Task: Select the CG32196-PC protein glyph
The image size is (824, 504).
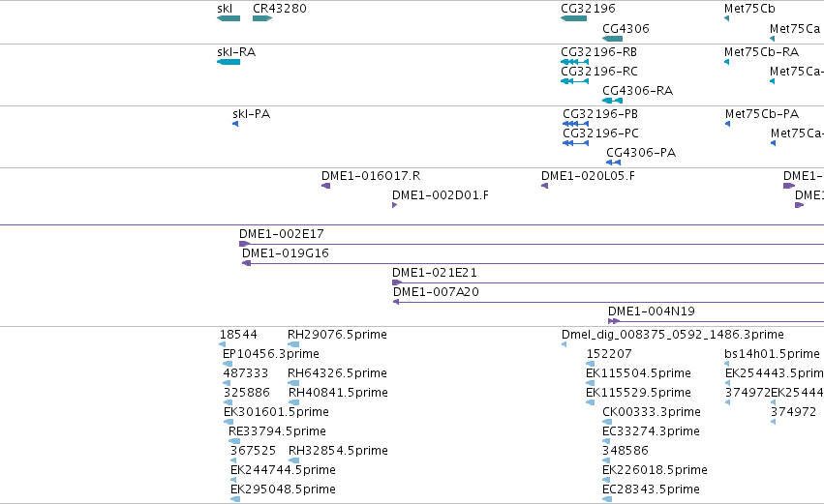Action: click(x=575, y=143)
